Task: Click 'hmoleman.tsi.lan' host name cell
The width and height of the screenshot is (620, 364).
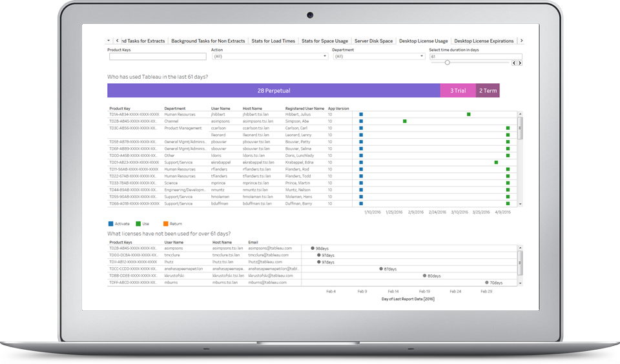Action: pyautogui.click(x=258, y=196)
